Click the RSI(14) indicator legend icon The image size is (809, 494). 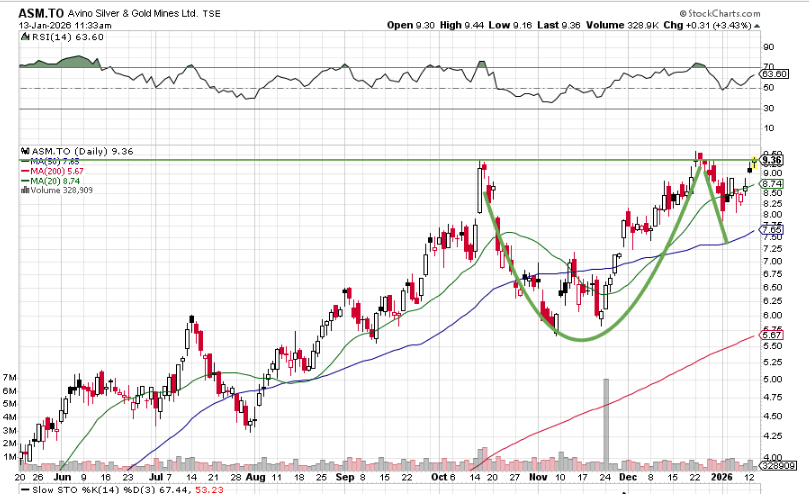click(25, 37)
